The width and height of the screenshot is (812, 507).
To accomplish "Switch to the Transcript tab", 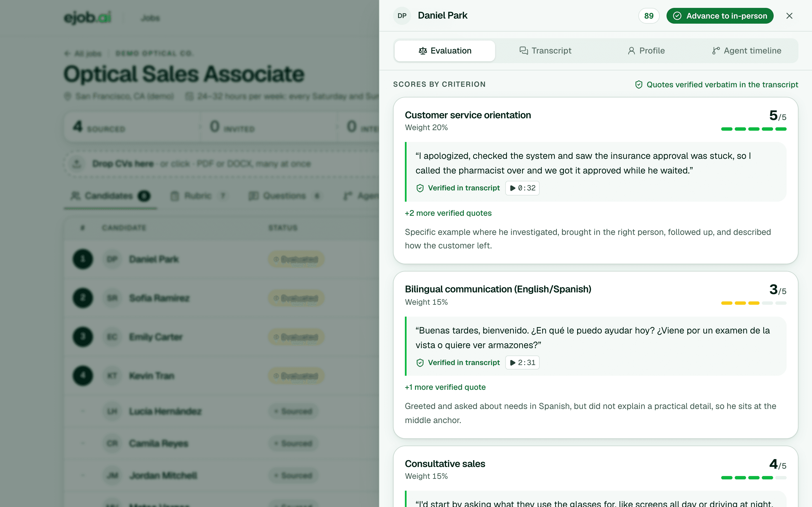I will pyautogui.click(x=545, y=51).
